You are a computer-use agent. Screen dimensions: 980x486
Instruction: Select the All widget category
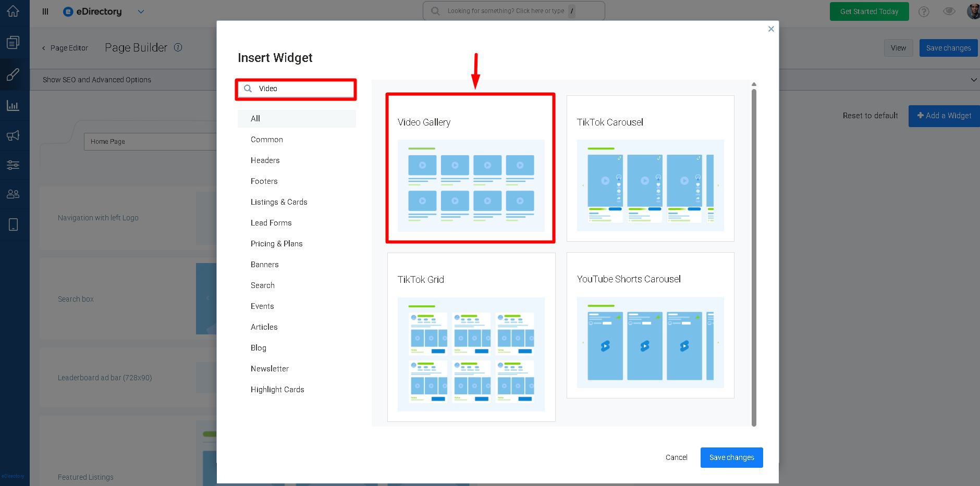click(297, 119)
